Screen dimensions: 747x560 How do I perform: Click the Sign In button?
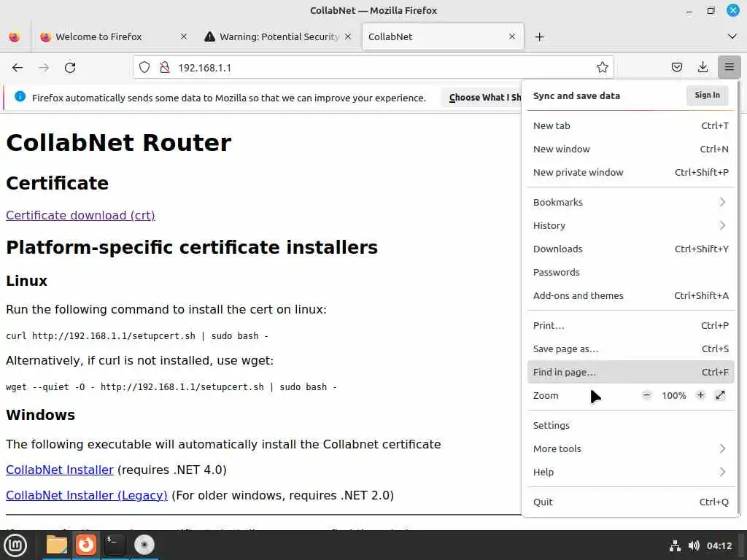(707, 96)
